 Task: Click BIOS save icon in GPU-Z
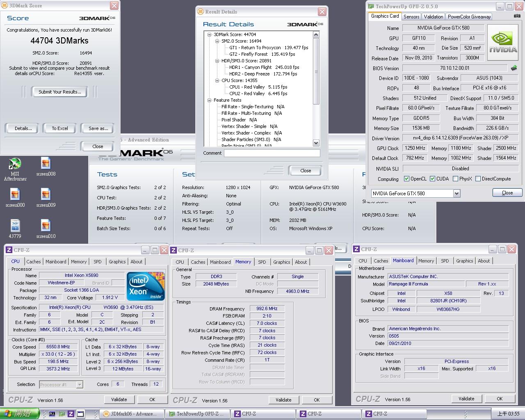coord(514,68)
